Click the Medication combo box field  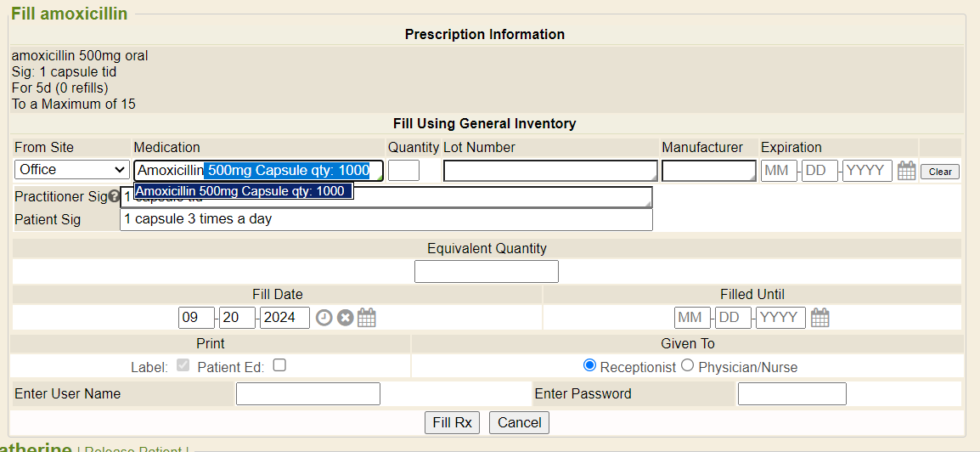(258, 170)
